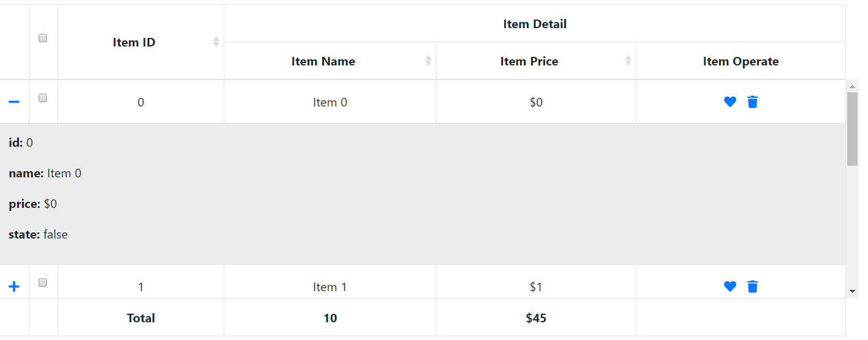
Task: Click the Item Price column header
Action: pos(529,61)
